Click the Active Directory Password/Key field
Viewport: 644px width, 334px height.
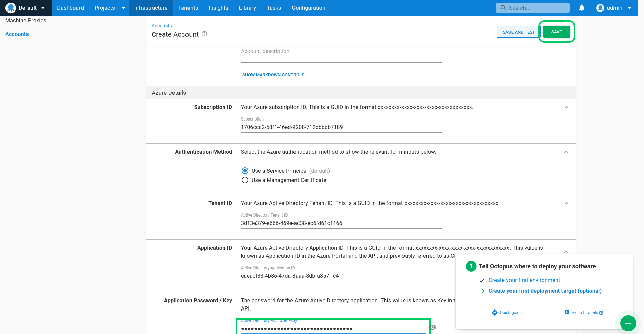(x=333, y=329)
